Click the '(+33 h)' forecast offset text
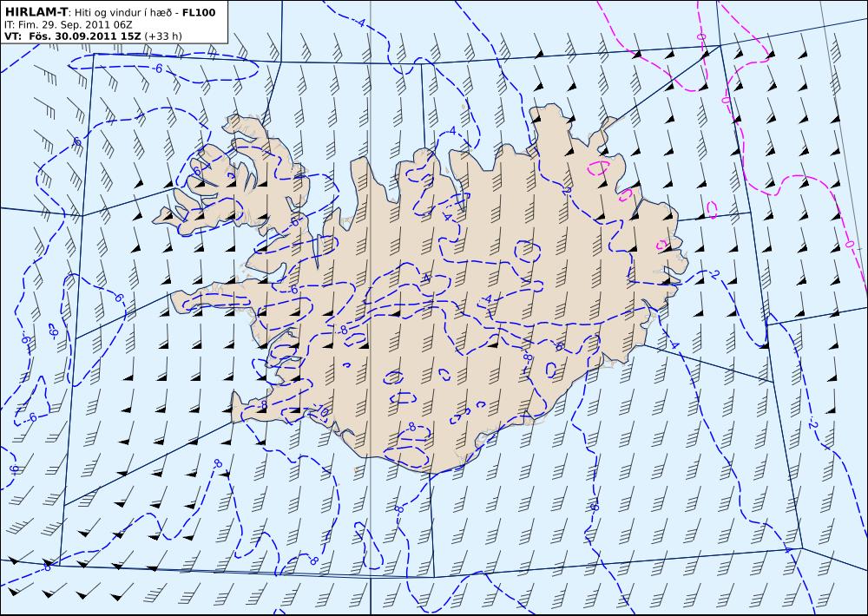868x616 pixels. [x=163, y=36]
